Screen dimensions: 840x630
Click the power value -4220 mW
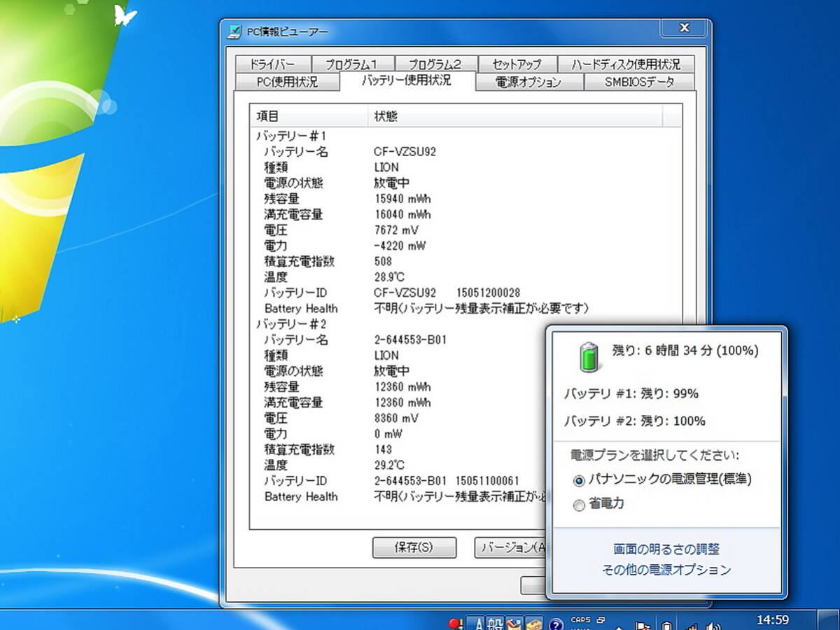[400, 246]
